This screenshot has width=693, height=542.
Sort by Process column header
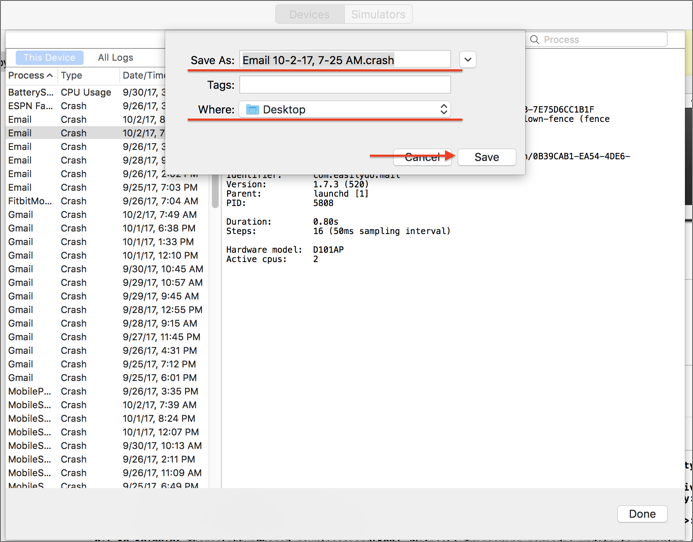pyautogui.click(x=30, y=76)
